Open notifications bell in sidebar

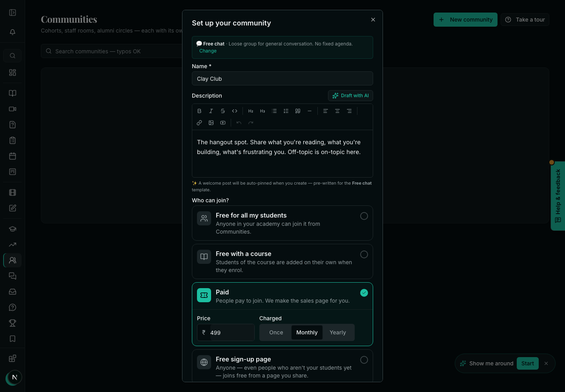coord(13,32)
